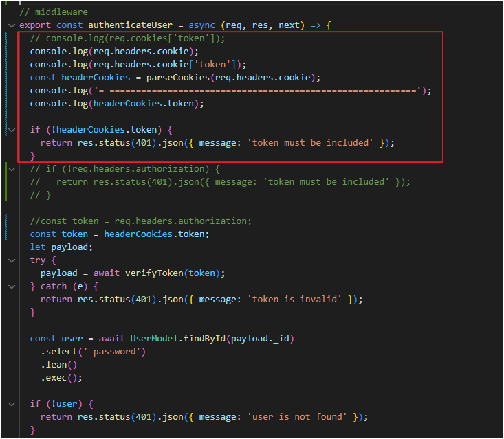Click the 'headerCookies' const declaration name
Image resolution: width=504 pixels, height=439 pixels.
(96, 78)
